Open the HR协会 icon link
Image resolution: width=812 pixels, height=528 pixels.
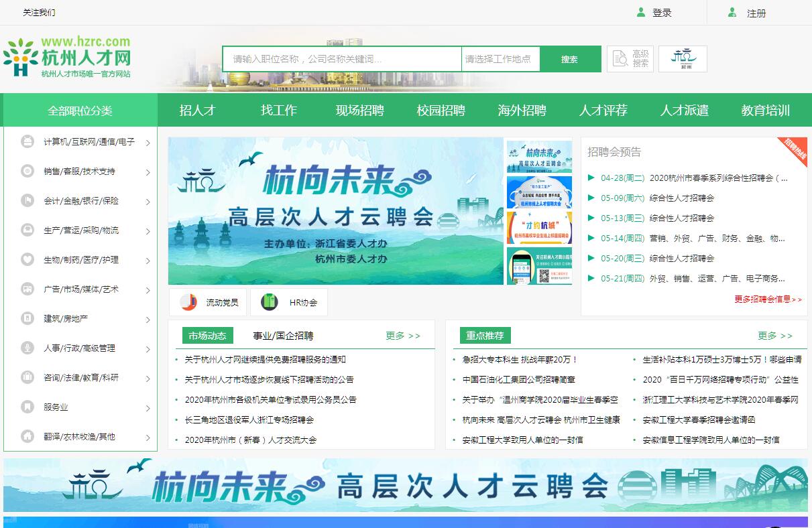(270, 302)
